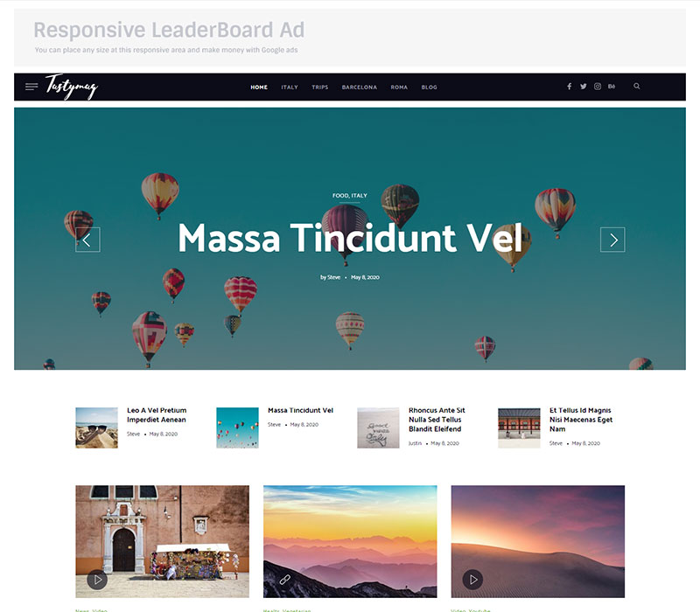
Task: Advance slider with next arrow
Action: (x=612, y=240)
